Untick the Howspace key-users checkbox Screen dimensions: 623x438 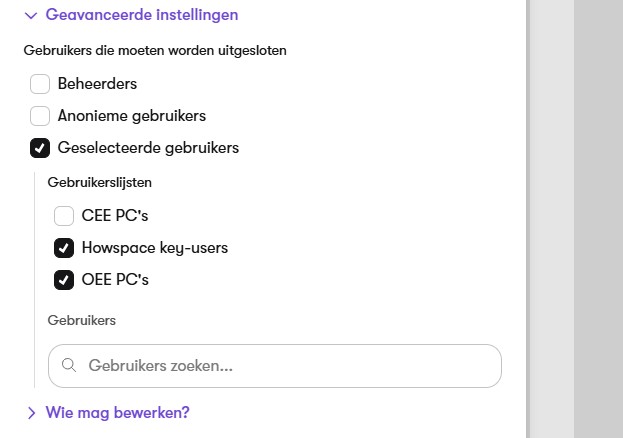pyautogui.click(x=64, y=248)
